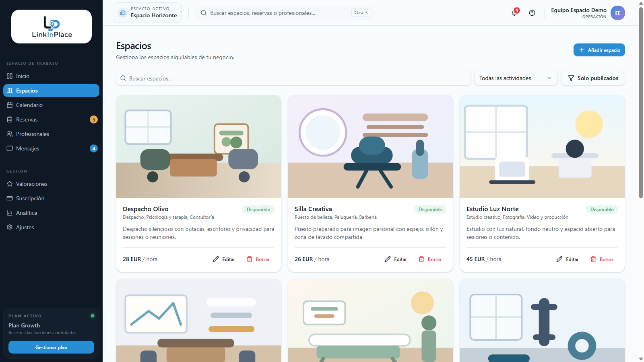644x362 pixels.
Task: Click the Mensajes chat bubble icon
Action: (x=10, y=148)
